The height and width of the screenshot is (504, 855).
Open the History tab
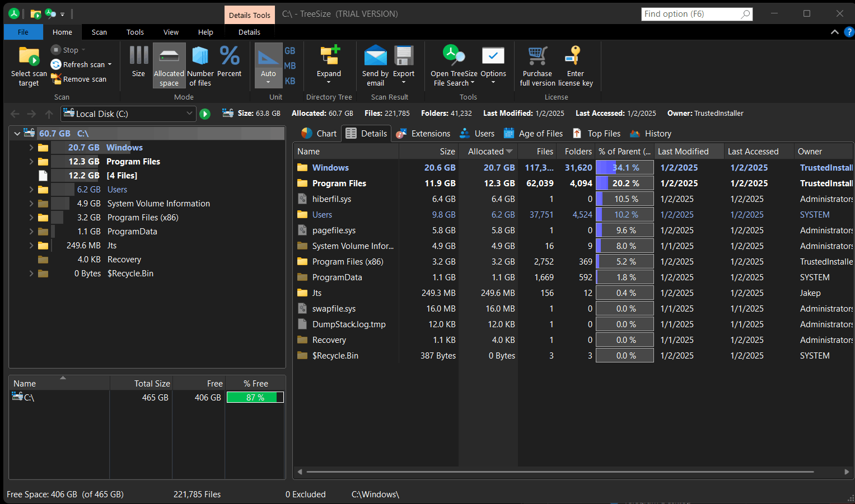[651, 133]
